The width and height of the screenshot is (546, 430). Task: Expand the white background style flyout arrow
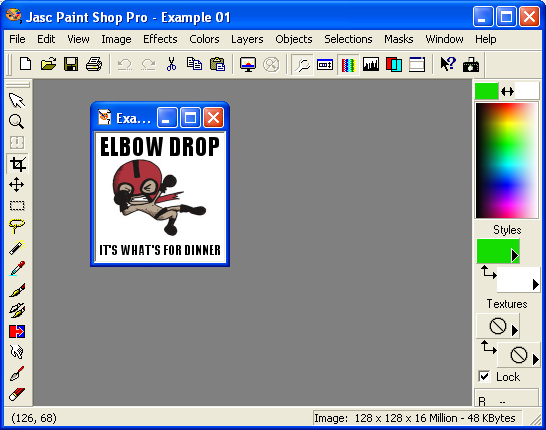[x=536, y=284]
